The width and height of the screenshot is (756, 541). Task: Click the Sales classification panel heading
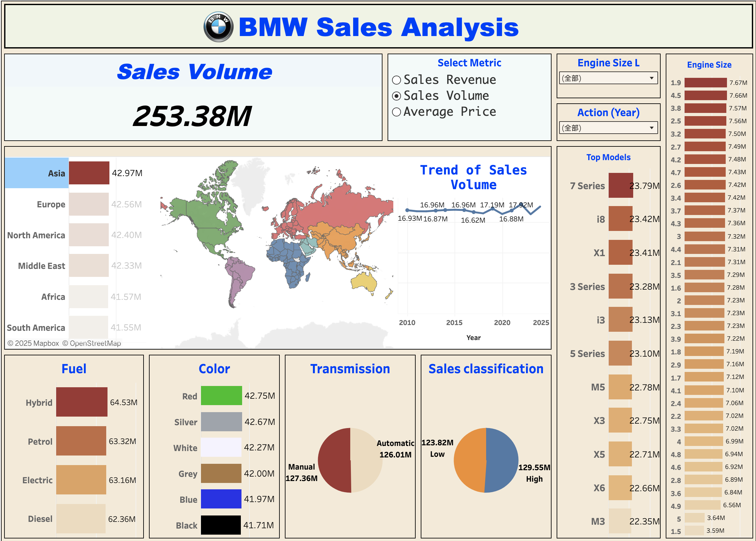coord(485,368)
